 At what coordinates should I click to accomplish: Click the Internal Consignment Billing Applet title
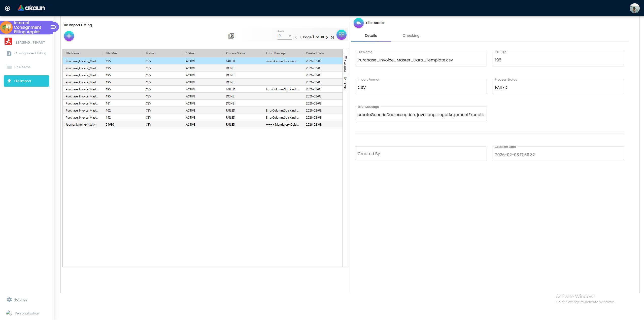coord(27,27)
